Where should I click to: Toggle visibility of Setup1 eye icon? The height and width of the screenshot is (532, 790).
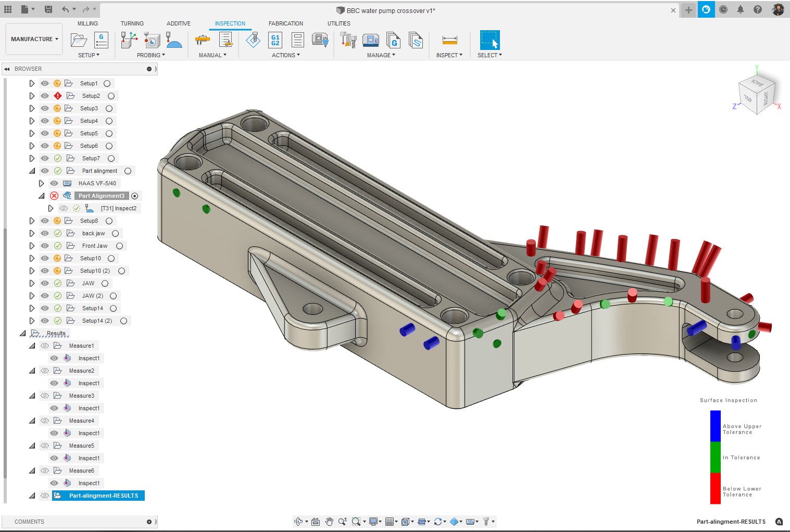point(44,83)
